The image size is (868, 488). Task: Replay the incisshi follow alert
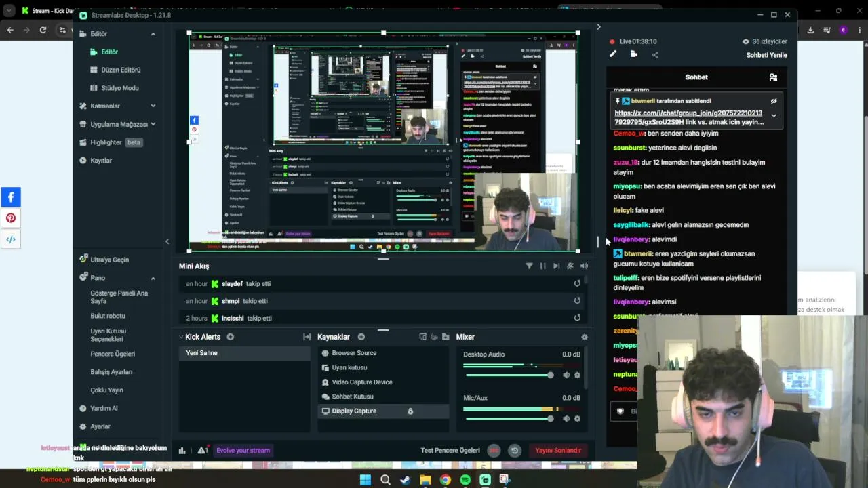tap(577, 318)
